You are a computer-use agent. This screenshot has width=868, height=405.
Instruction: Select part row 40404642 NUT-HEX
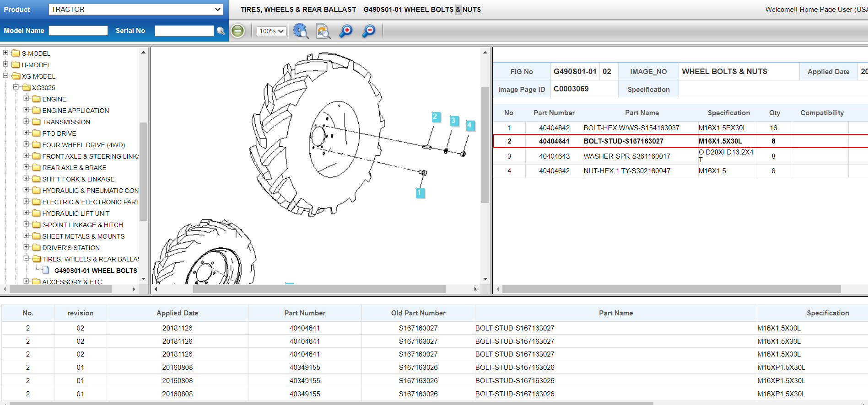coord(680,171)
